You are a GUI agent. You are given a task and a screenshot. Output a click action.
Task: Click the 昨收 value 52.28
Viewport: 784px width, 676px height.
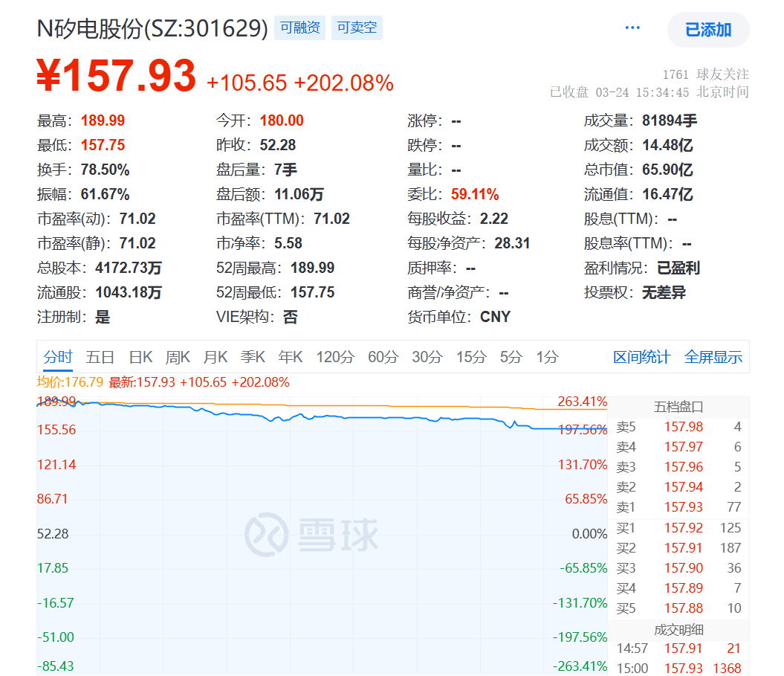point(277,145)
